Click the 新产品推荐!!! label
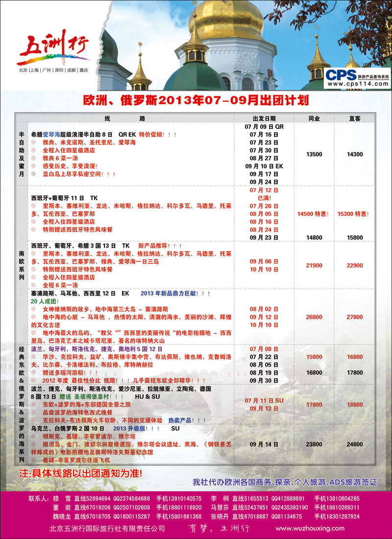Image resolution: width=392 pixels, height=539 pixels. 160,246
